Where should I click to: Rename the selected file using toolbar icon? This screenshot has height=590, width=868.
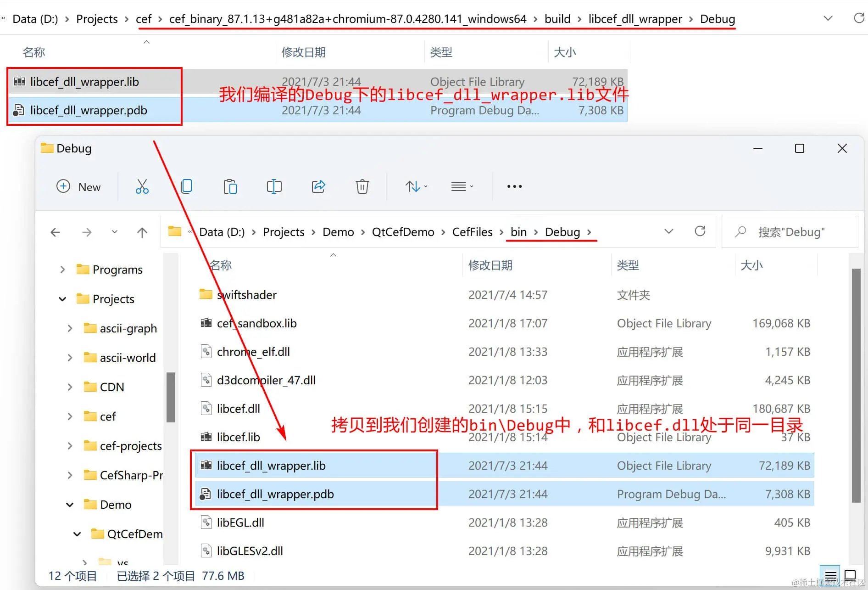click(274, 186)
